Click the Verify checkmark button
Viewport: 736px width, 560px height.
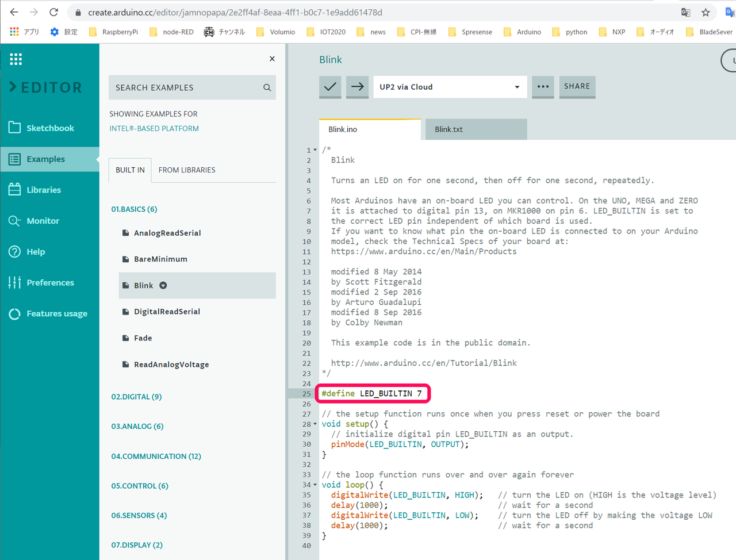pyautogui.click(x=330, y=87)
